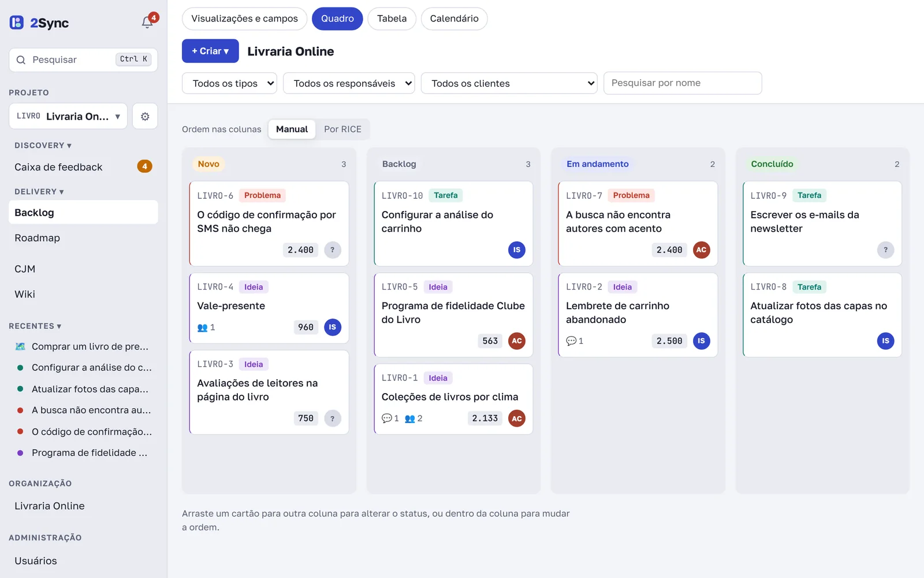Image resolution: width=924 pixels, height=578 pixels.
Task: Open the Livraria Online project selector
Action: pyautogui.click(x=68, y=116)
